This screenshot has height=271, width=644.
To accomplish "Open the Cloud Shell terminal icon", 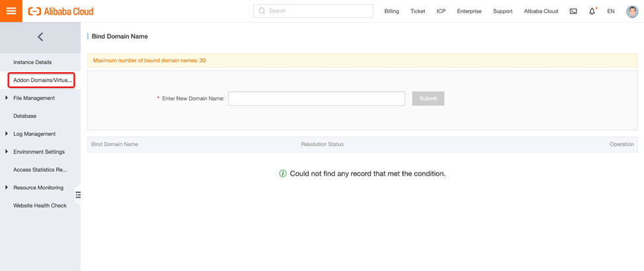I will [573, 11].
